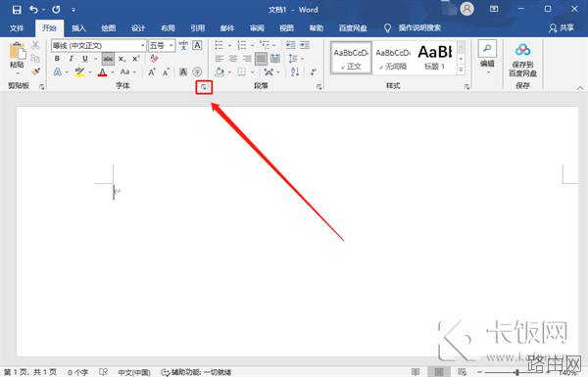
Task: Click the Redo/Repeat icon
Action: pos(56,10)
